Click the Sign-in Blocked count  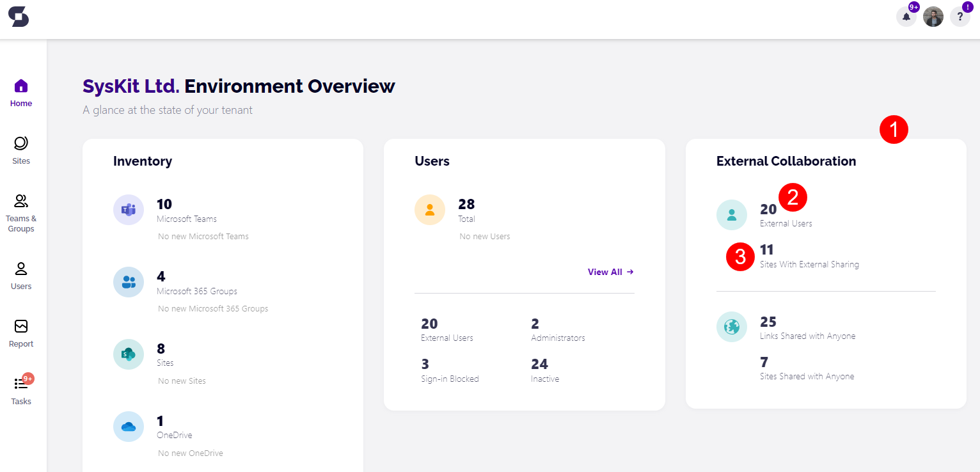pos(424,363)
